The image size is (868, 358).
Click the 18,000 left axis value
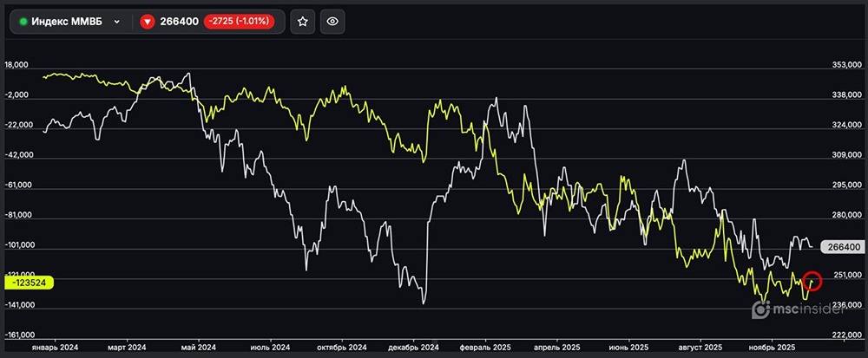(x=19, y=65)
